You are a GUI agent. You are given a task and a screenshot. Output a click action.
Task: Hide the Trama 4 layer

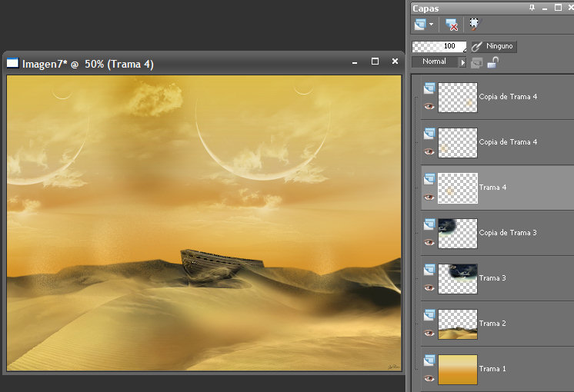click(x=429, y=197)
